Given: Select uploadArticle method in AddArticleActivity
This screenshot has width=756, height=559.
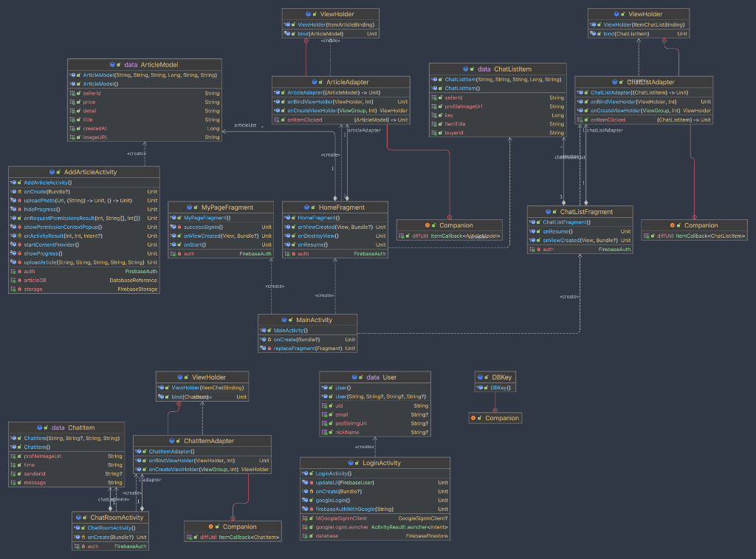Looking at the screenshot, I should 84,262.
